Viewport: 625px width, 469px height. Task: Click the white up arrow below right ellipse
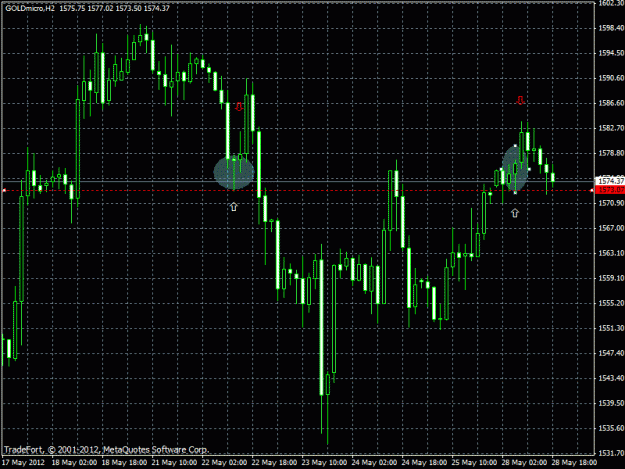(x=515, y=213)
